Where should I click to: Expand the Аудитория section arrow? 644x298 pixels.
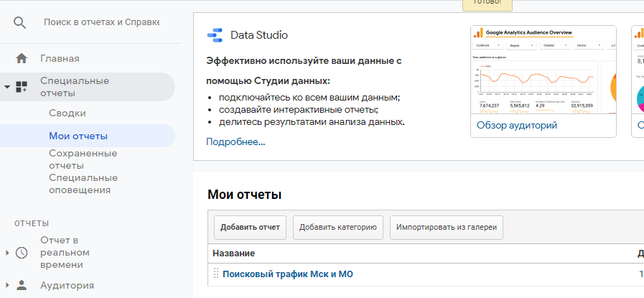(7, 285)
